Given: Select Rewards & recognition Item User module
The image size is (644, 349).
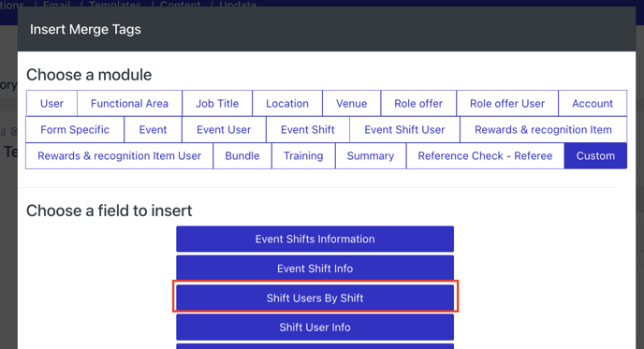Looking at the screenshot, I should 119,156.
